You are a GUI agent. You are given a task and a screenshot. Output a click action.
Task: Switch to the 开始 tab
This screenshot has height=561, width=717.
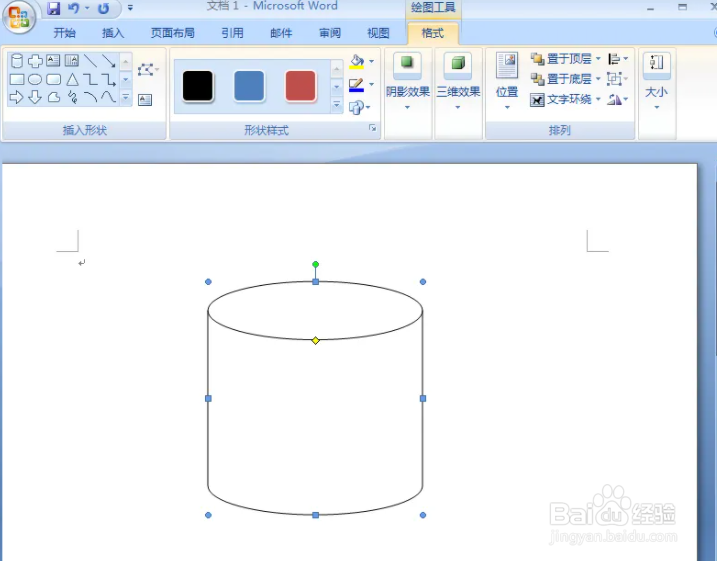click(64, 33)
